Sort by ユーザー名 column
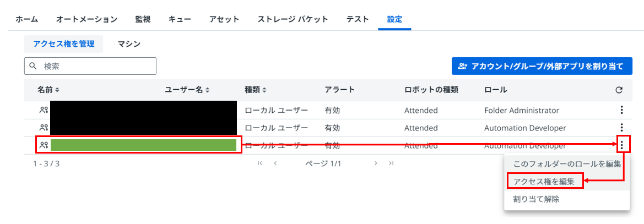This screenshot has width=644, height=224. [x=188, y=90]
